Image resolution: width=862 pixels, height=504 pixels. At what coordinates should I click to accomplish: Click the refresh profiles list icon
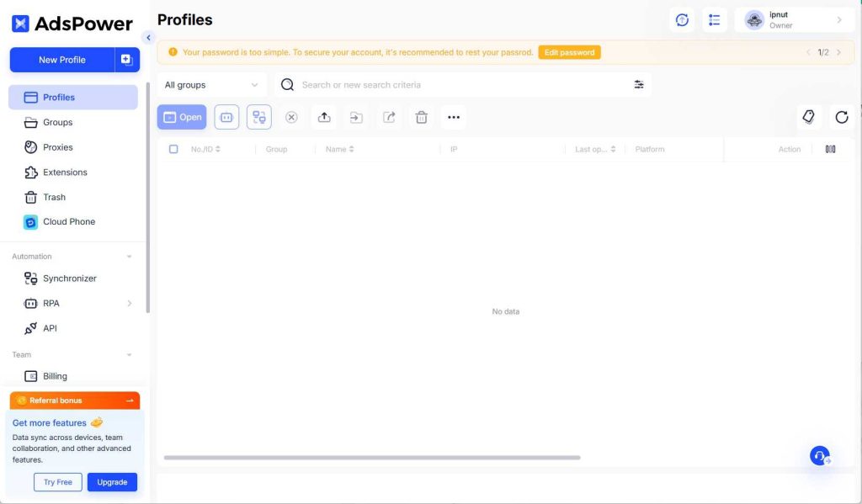tap(841, 118)
